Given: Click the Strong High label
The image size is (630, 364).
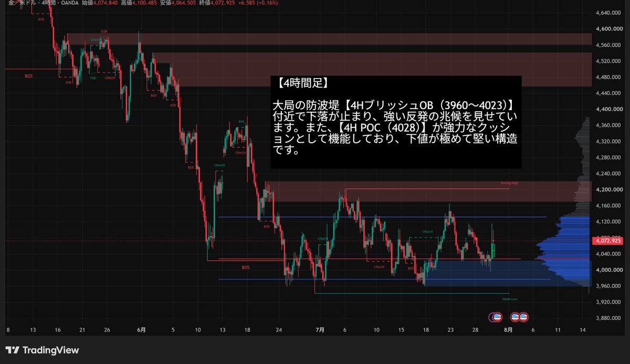Looking at the screenshot, I should (509, 183).
